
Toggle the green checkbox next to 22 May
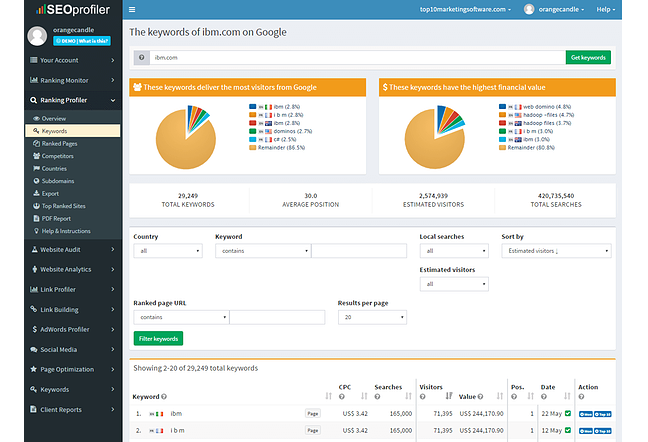point(568,413)
